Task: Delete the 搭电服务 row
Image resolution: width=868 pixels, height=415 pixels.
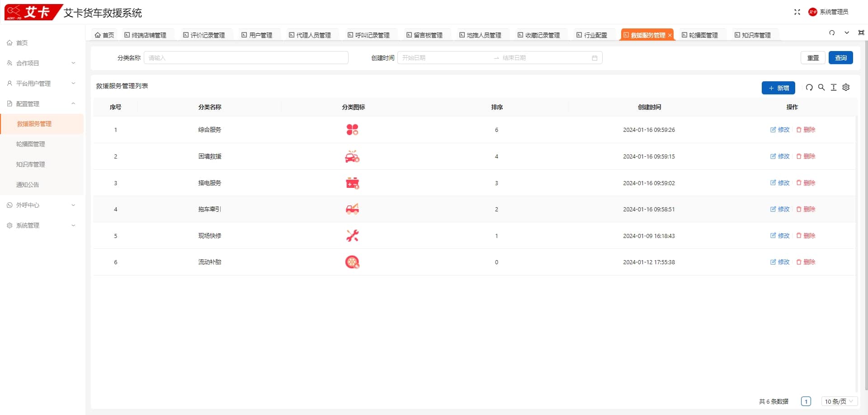Action: [x=806, y=183]
